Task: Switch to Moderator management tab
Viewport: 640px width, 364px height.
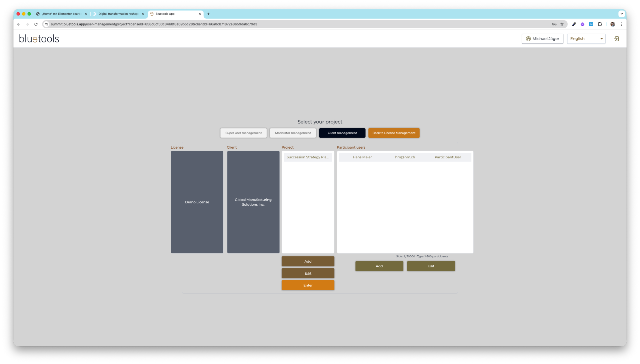Action: click(x=293, y=133)
